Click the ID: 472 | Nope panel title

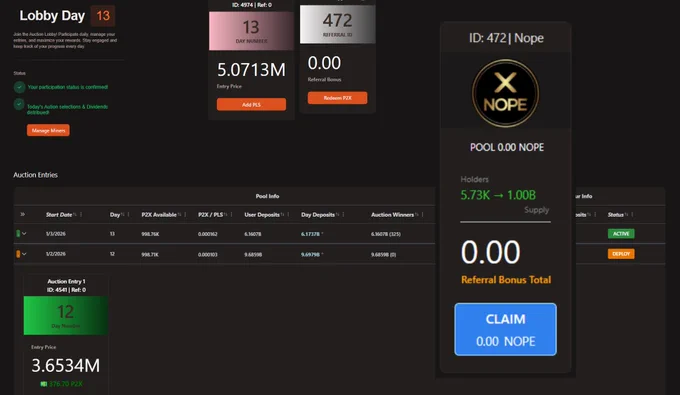506,38
